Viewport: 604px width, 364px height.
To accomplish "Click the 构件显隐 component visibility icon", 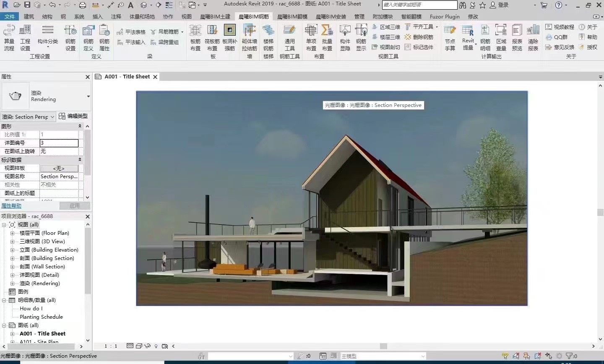I will point(345,37).
